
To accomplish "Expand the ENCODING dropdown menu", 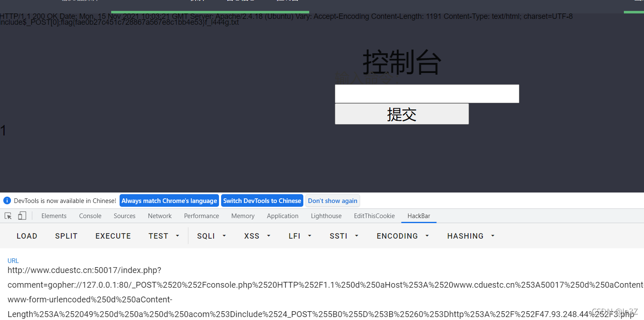I will 403,236.
